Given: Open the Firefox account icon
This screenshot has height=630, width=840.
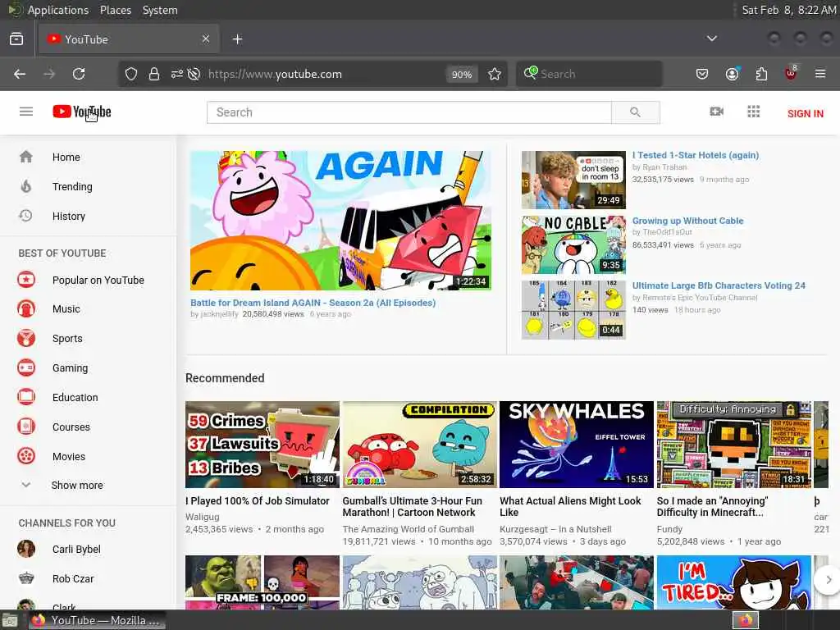Looking at the screenshot, I should [x=732, y=74].
